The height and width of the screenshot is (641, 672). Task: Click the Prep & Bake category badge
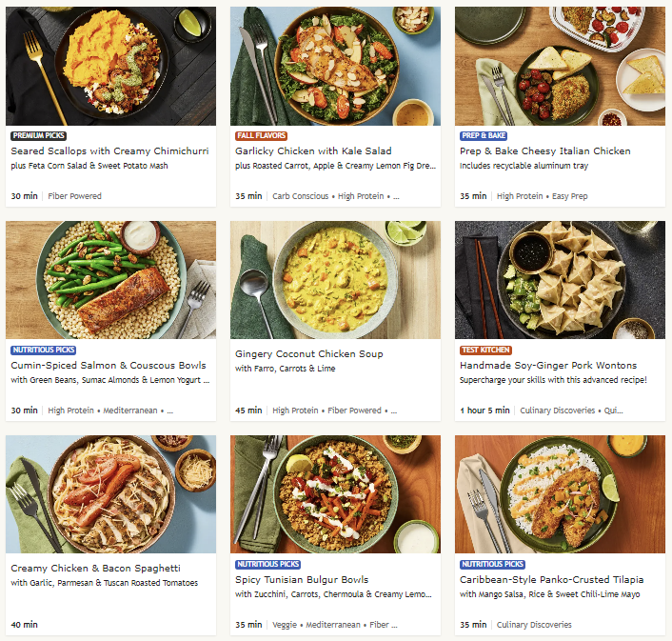coord(484,136)
